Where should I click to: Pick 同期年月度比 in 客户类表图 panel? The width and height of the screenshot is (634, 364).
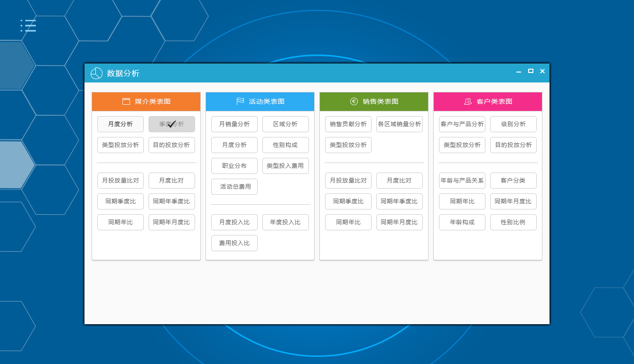(x=513, y=201)
